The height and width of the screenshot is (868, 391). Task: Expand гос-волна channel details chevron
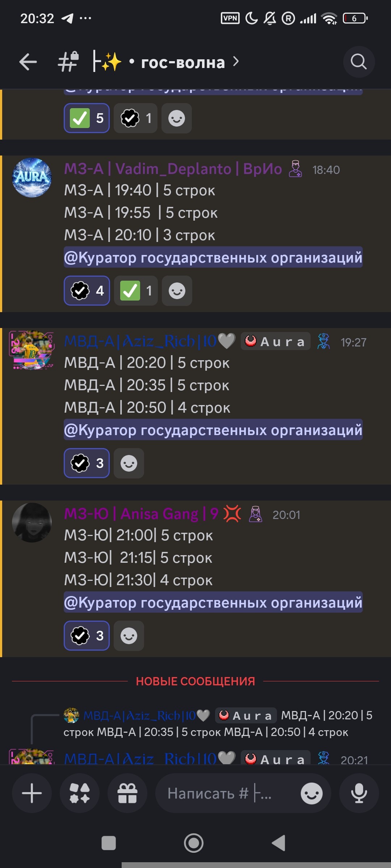coord(236,62)
